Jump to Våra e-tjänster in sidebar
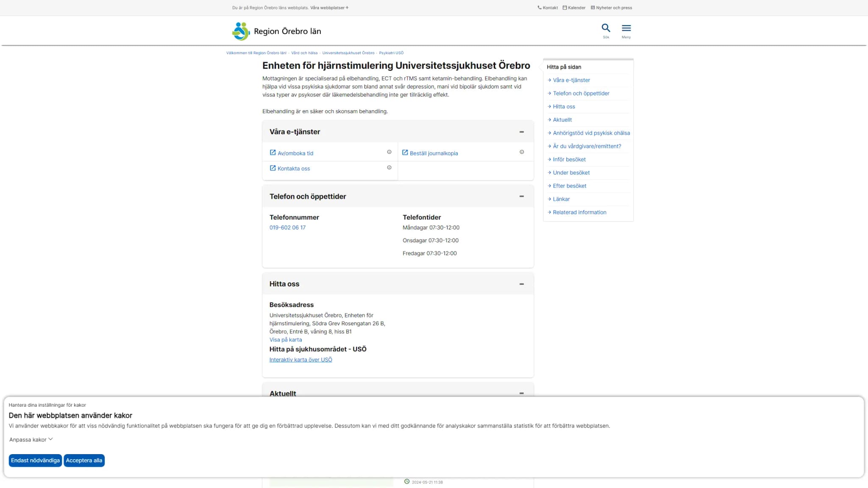 [x=571, y=80]
